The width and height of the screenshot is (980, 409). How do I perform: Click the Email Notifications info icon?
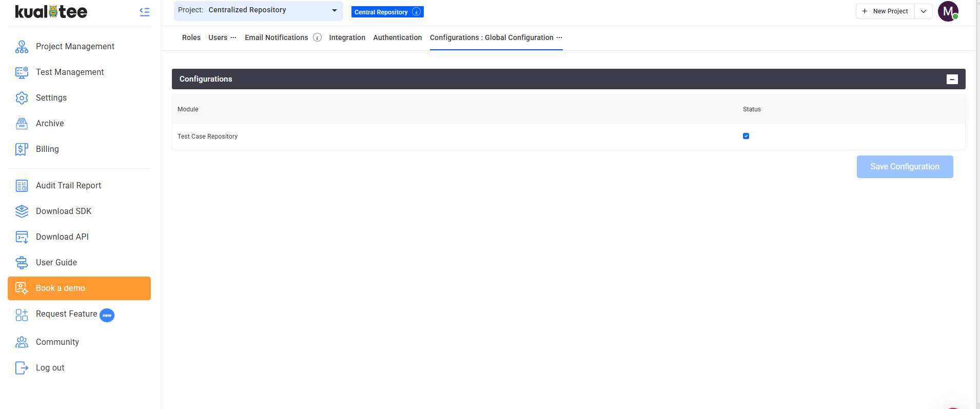(x=317, y=37)
